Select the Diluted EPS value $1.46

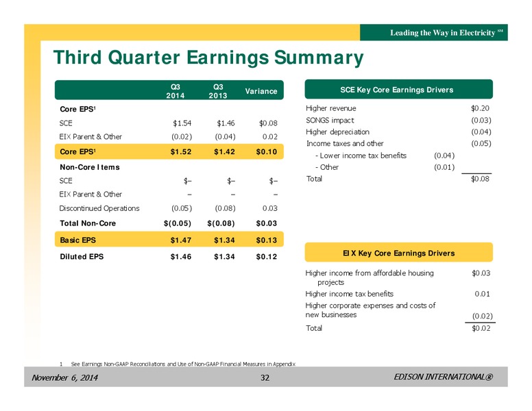click(x=181, y=257)
